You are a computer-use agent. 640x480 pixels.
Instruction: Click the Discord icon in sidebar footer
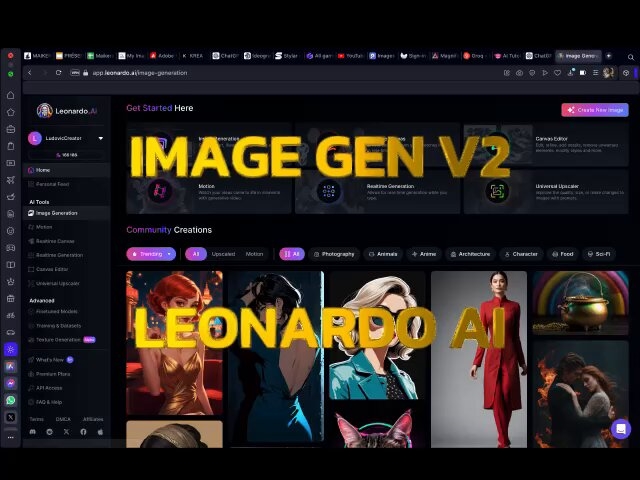coord(33,432)
